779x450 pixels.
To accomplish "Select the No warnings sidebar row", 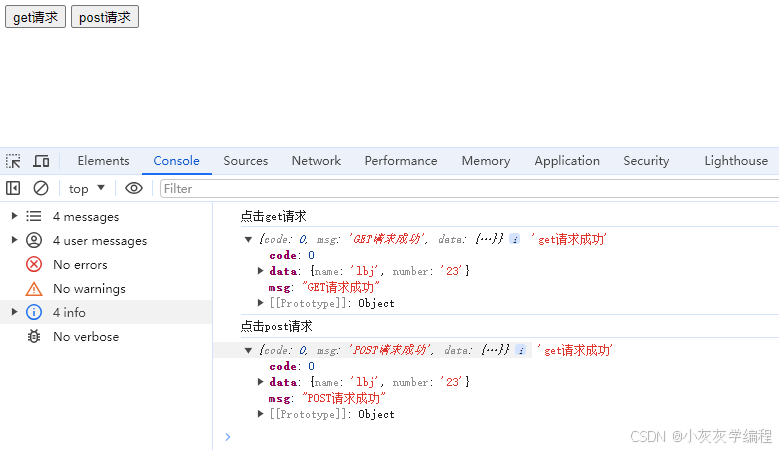I will [x=106, y=289].
